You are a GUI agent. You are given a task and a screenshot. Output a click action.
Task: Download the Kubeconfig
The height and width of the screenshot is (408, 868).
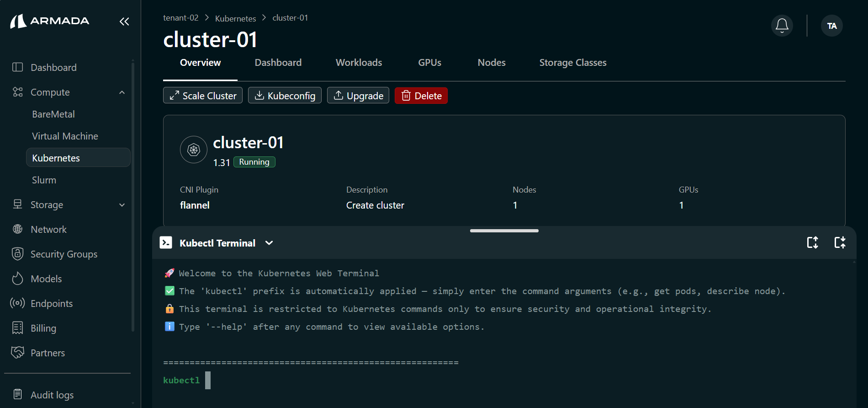pyautogui.click(x=285, y=96)
